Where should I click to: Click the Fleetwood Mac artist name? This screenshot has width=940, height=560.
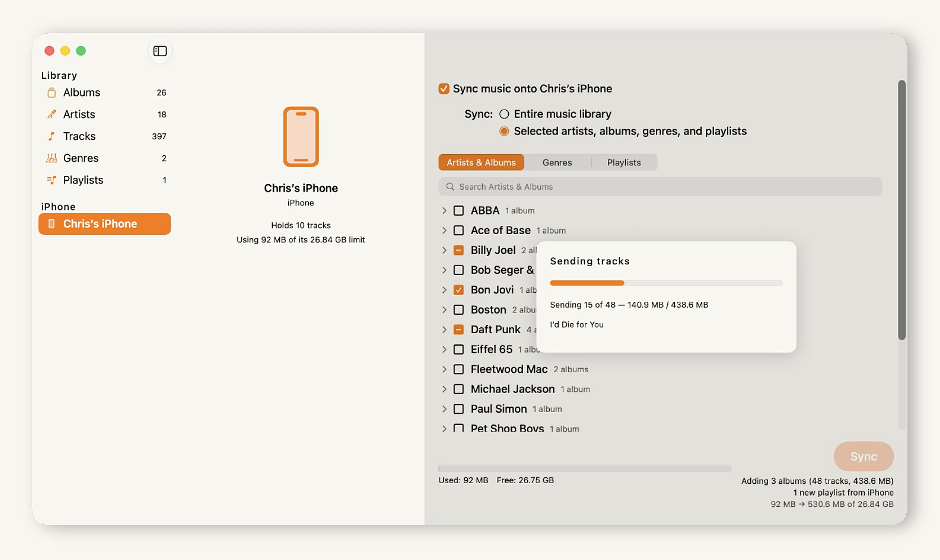(x=509, y=369)
